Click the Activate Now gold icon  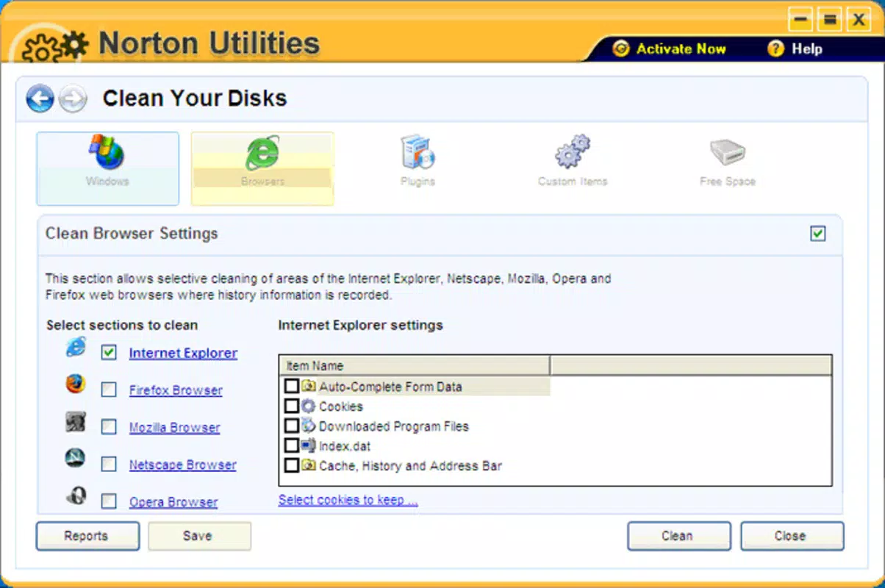click(621, 49)
